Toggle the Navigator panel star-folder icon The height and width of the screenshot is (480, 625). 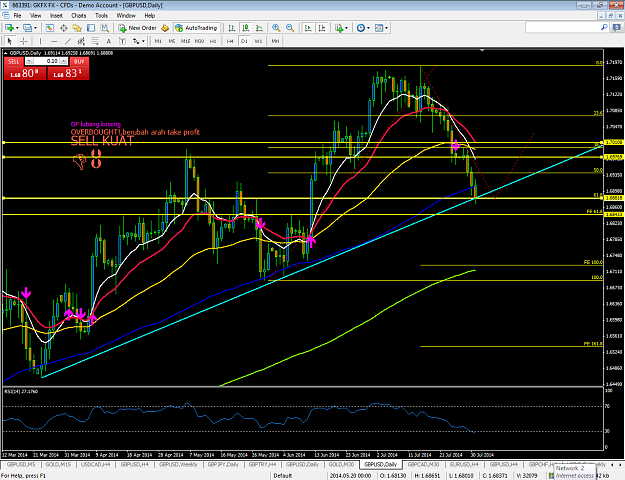tap(77, 28)
